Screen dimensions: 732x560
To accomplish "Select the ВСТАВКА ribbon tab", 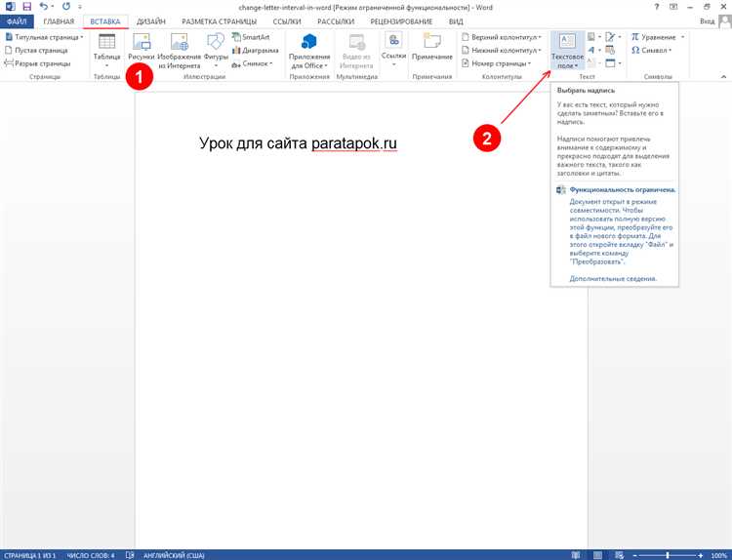I will coord(105,21).
